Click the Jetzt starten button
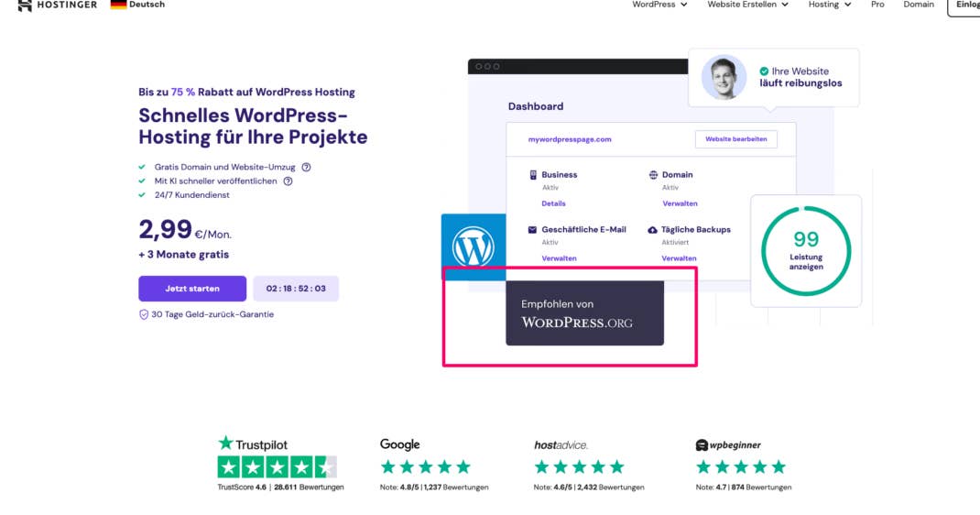This screenshot has height=515, width=980. [x=191, y=289]
